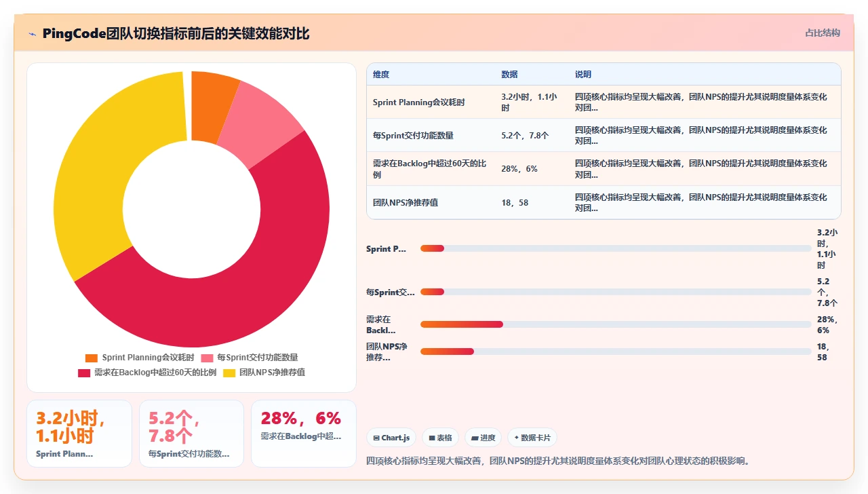Click the lightning icon beside PingCode title

click(33, 34)
